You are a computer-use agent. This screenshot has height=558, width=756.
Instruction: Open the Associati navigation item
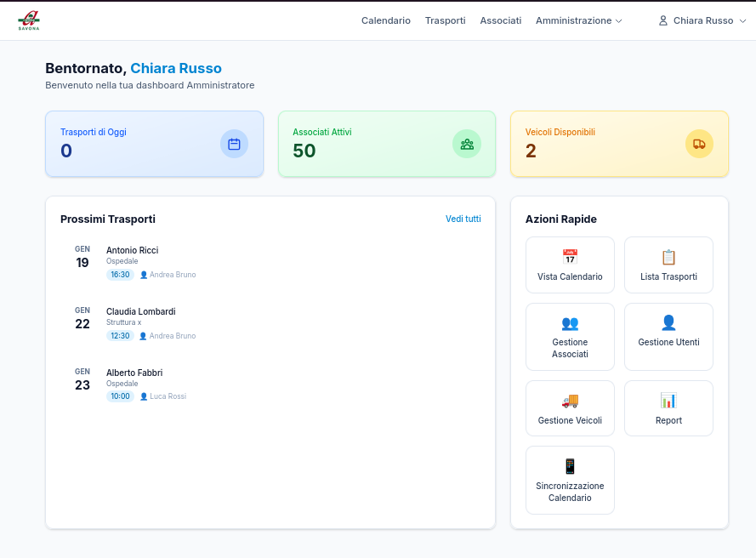pos(500,20)
